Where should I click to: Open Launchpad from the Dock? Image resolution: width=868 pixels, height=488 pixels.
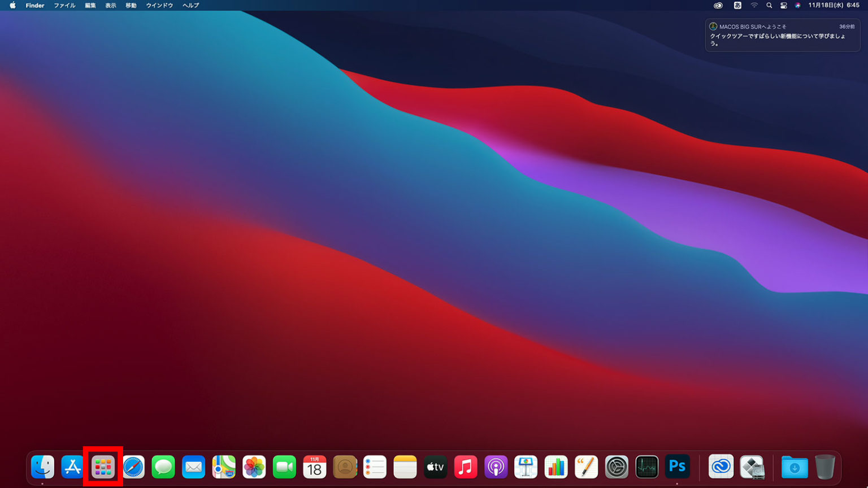click(103, 467)
